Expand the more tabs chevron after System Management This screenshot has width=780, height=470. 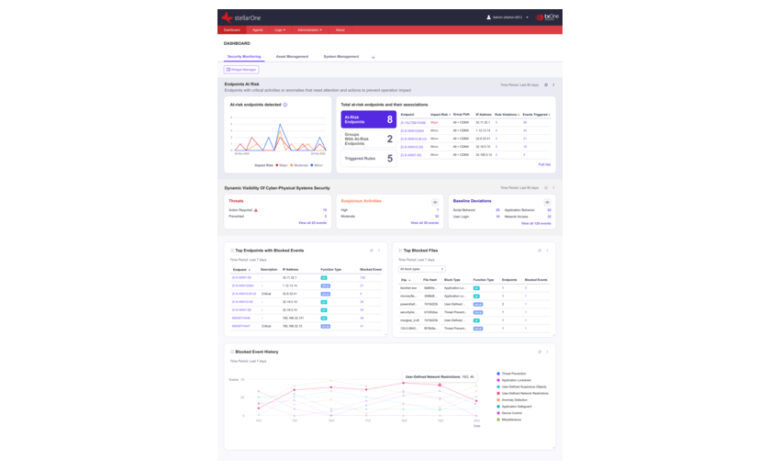pyautogui.click(x=373, y=57)
